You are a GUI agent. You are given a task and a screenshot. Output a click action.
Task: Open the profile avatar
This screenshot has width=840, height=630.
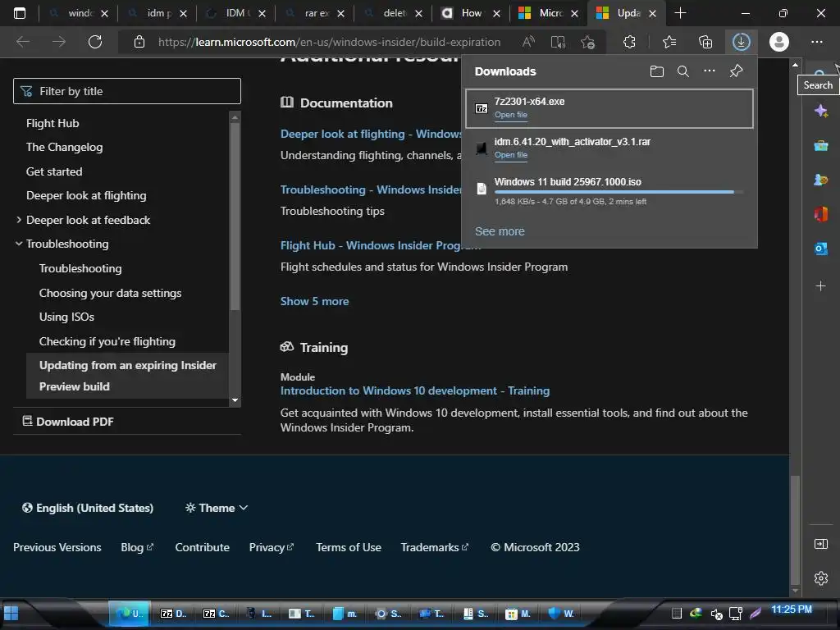point(779,42)
